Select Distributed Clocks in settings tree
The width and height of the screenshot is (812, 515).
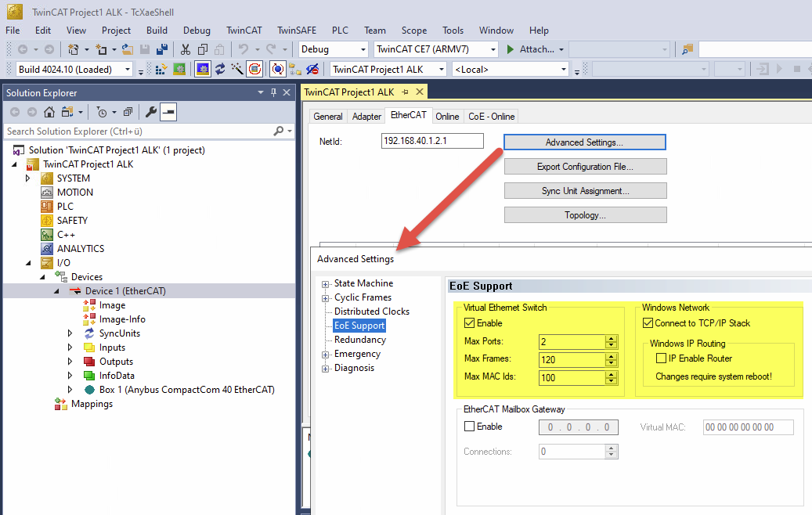371,312
